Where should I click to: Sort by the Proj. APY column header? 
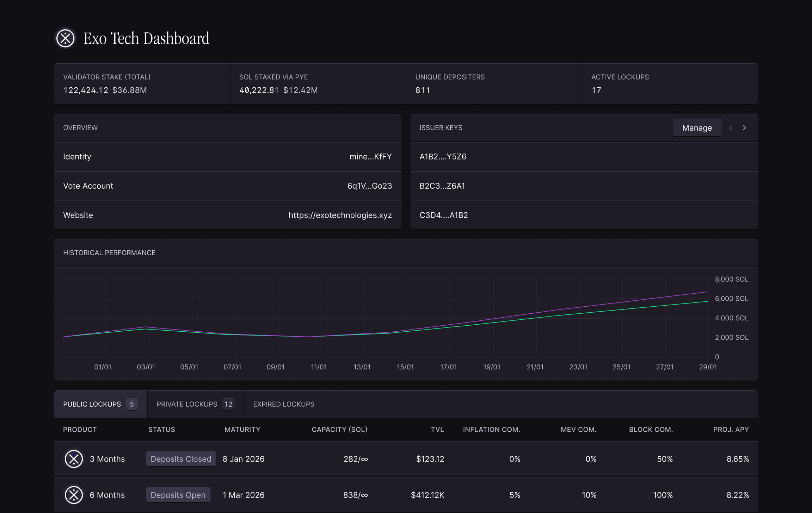coord(731,430)
